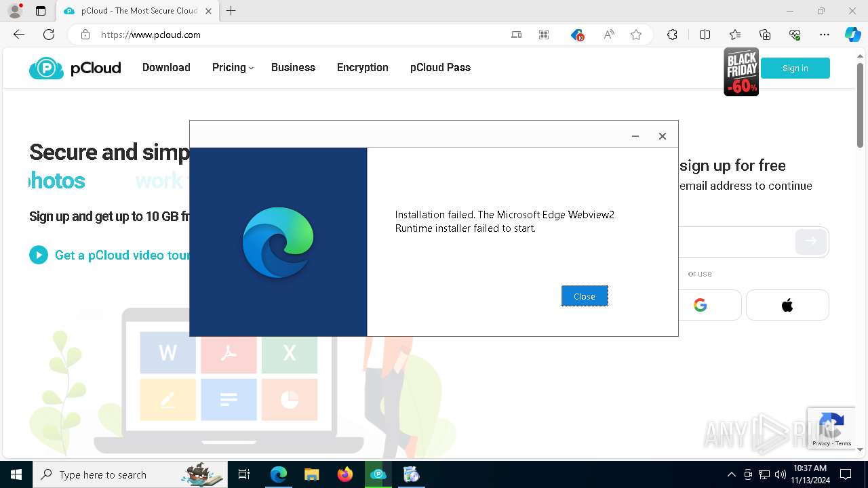Open the Encryption menu item
868x488 pixels.
click(x=363, y=67)
